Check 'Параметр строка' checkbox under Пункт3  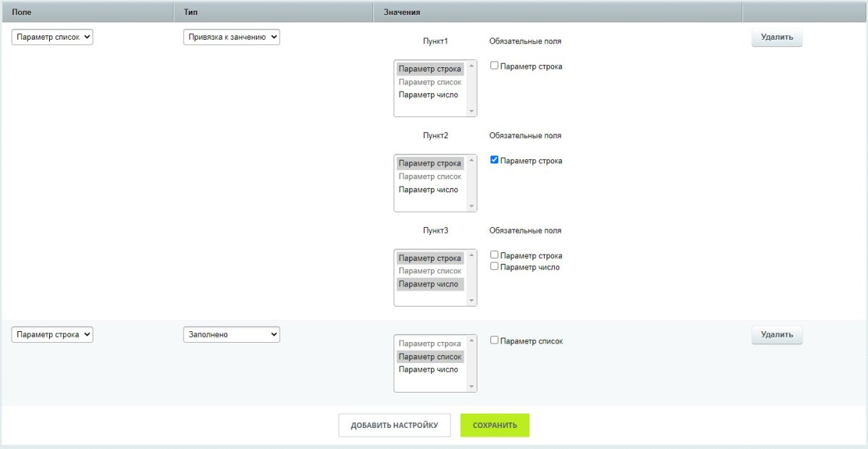[x=495, y=255]
